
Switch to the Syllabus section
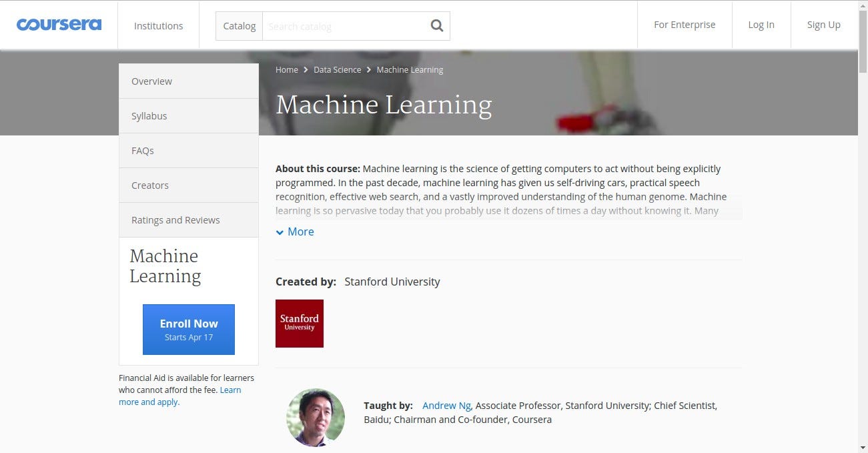[149, 115]
